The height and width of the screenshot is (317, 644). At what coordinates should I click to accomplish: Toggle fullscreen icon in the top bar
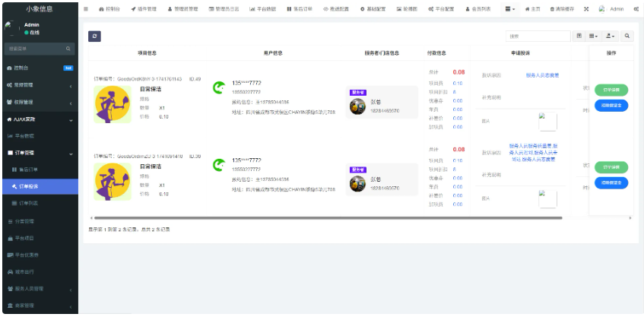tap(586, 9)
